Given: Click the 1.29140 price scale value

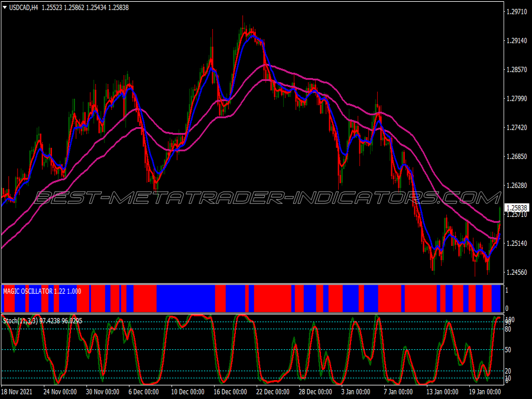Looking at the screenshot, I should 517,41.
